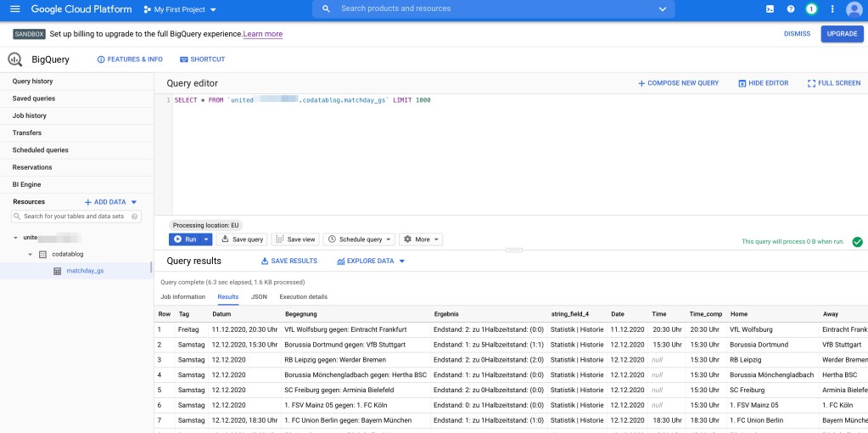Click the green query validated checkmark
The image size is (868, 433).
[x=858, y=242]
